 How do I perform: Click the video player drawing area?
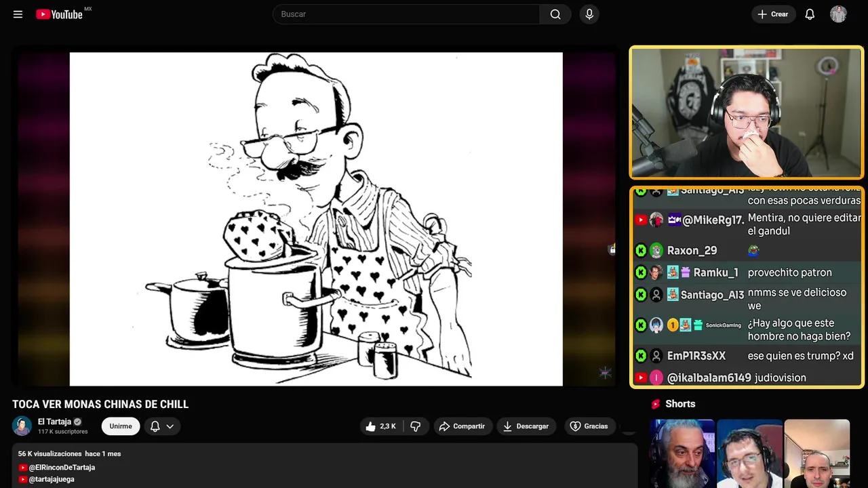click(316, 219)
